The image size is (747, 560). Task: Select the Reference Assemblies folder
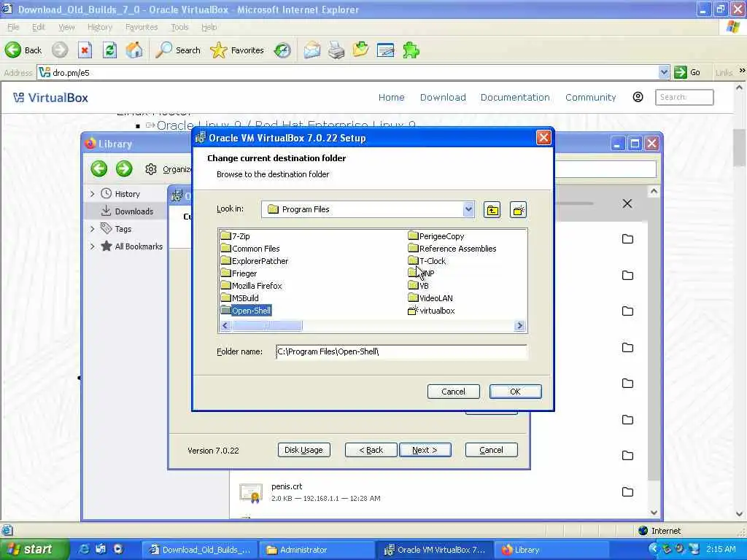[x=452, y=249]
